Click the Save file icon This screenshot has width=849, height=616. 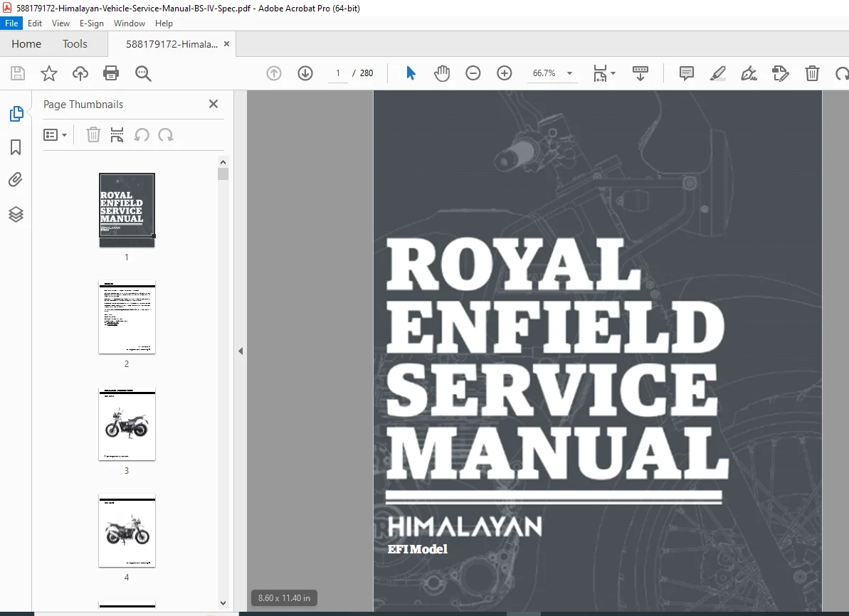point(18,73)
